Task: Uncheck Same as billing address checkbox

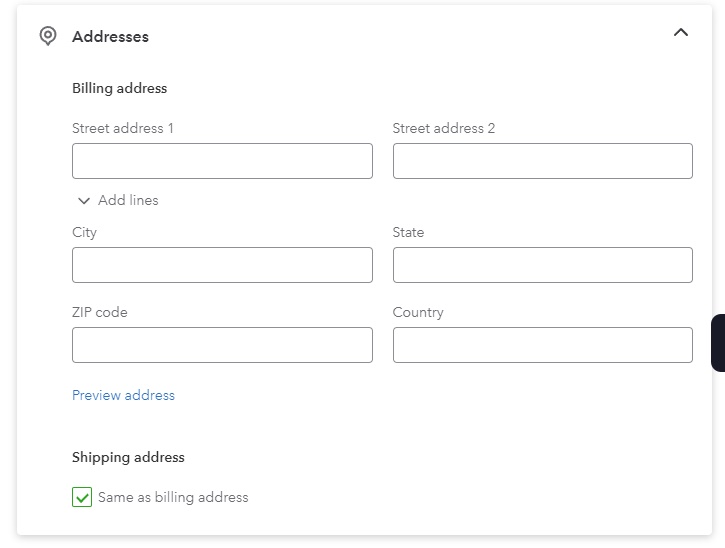Action: 82,497
